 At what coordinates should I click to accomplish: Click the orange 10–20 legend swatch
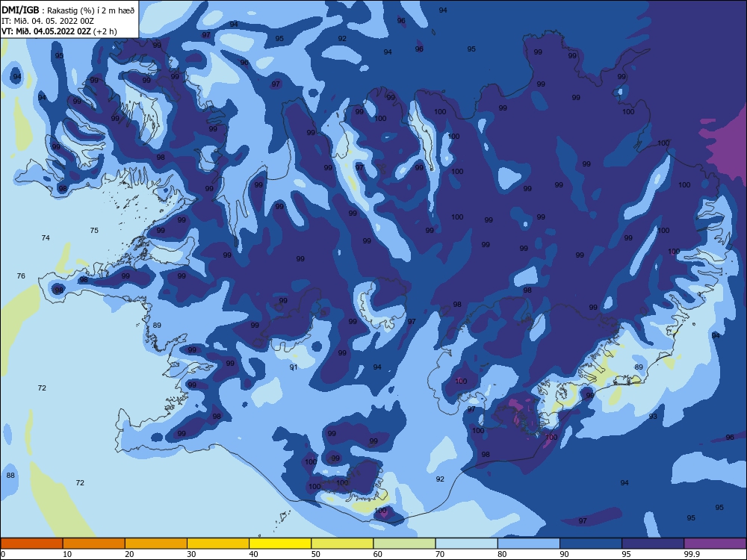pyautogui.click(x=94, y=544)
